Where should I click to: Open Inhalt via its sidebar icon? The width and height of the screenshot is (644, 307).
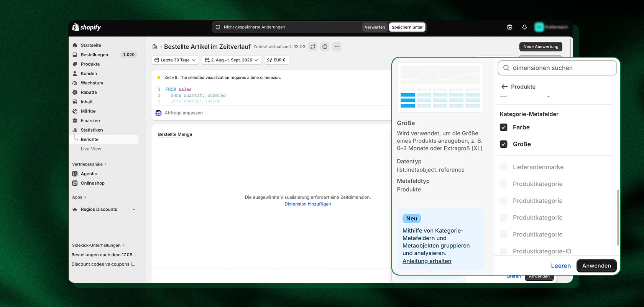pos(75,102)
